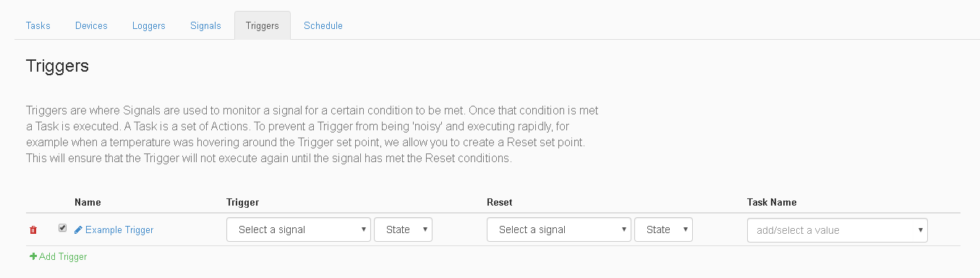Open the Loggers tab

(x=149, y=25)
